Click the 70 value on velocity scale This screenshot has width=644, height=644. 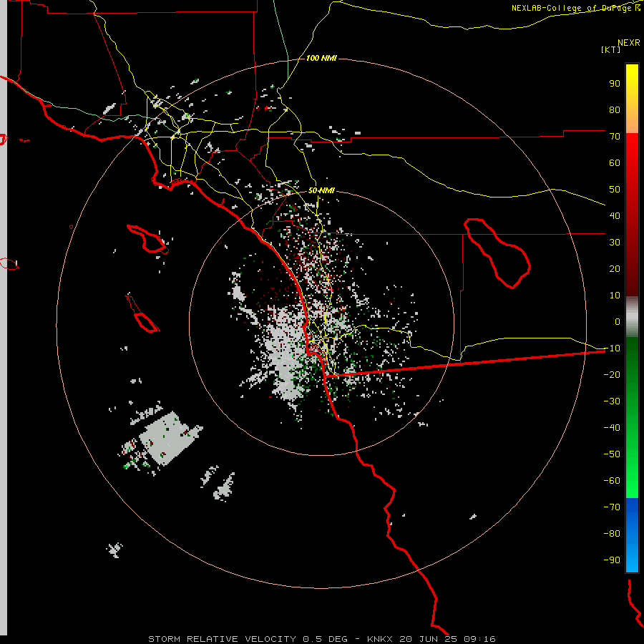[615, 137]
